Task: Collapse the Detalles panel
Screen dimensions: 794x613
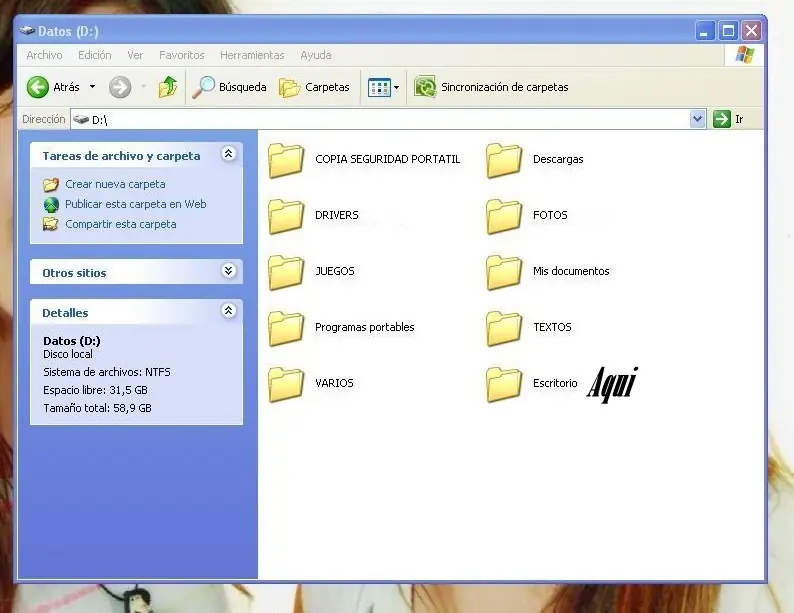Action: tap(228, 310)
